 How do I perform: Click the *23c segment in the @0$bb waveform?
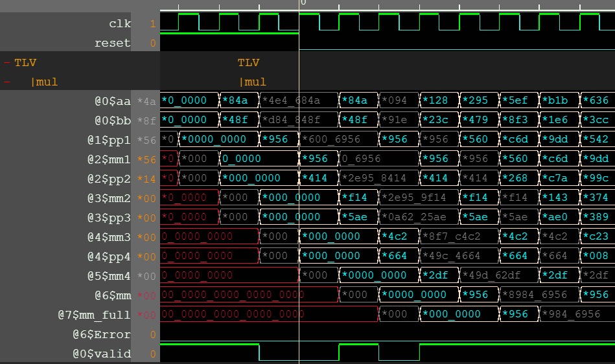pyautogui.click(x=439, y=120)
